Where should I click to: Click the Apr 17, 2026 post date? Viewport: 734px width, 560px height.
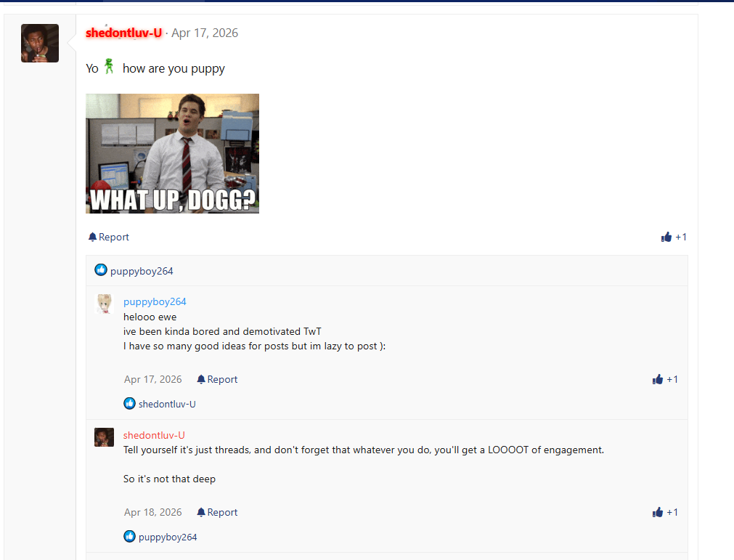(205, 33)
